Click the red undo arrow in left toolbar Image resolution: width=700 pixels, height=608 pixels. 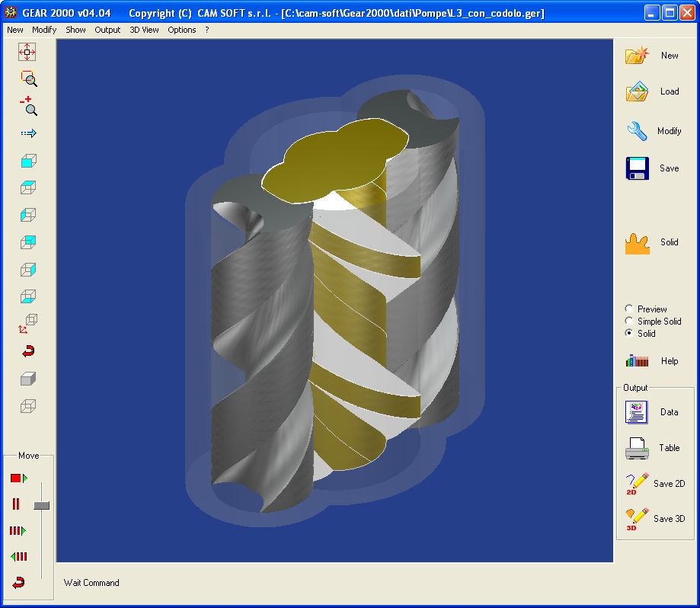coord(28,351)
